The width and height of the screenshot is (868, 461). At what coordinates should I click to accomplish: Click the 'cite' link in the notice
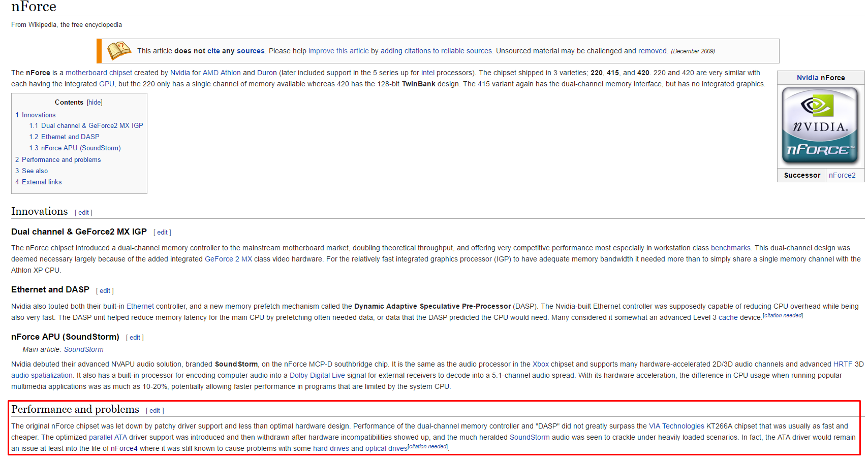click(213, 51)
